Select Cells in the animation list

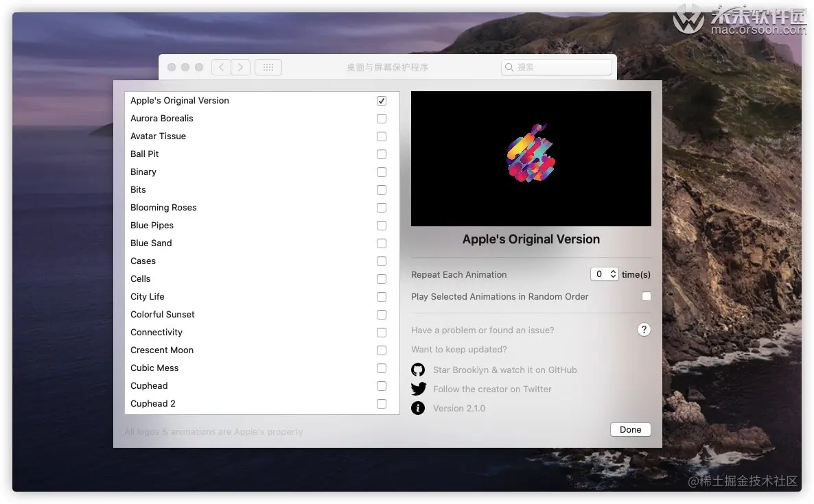coord(262,279)
